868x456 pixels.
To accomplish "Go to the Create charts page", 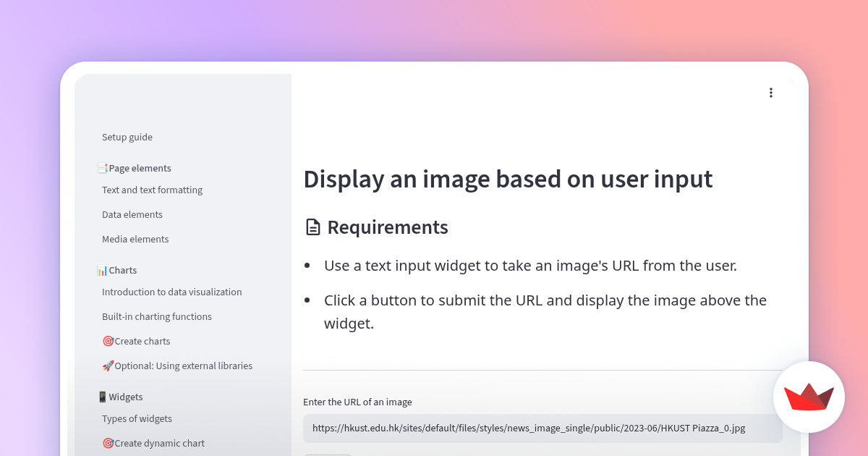I will (x=136, y=342).
